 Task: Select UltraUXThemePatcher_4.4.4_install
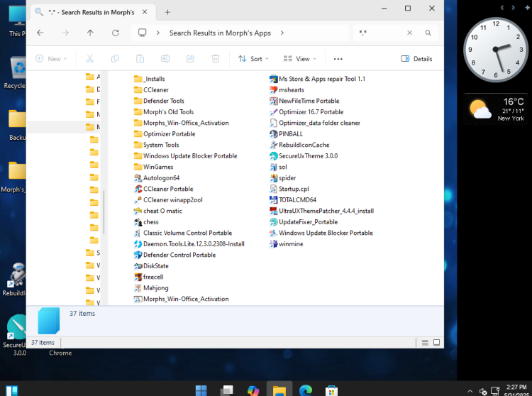pyautogui.click(x=322, y=211)
